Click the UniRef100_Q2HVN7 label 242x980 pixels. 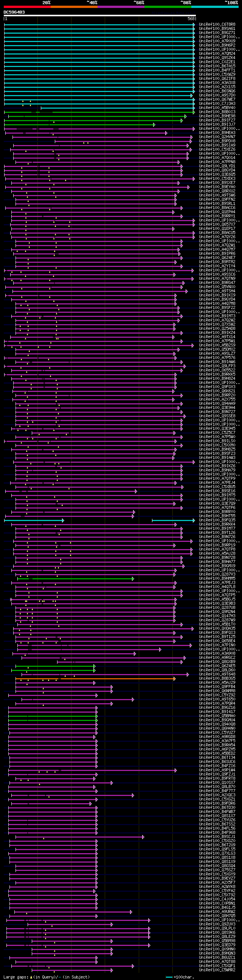point(217,137)
